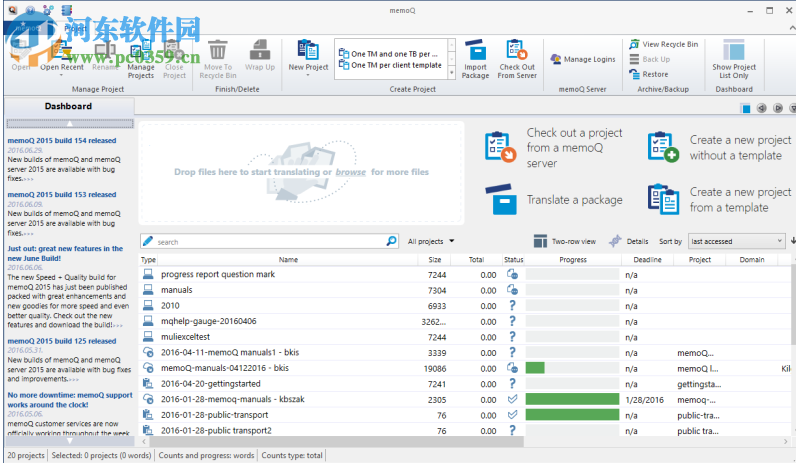Click Counts type: total in the status bar
The height and width of the screenshot is (463, 796).
coord(292,455)
